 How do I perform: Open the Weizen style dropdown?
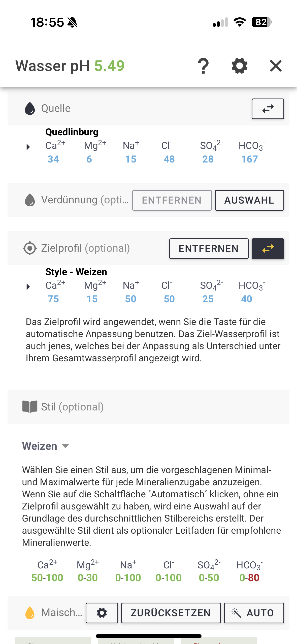pos(45,446)
